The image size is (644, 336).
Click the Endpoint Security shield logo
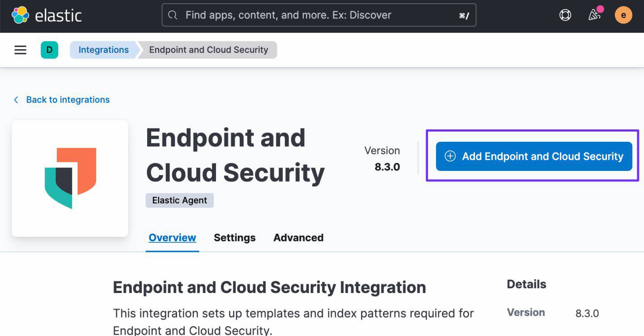[x=70, y=178]
